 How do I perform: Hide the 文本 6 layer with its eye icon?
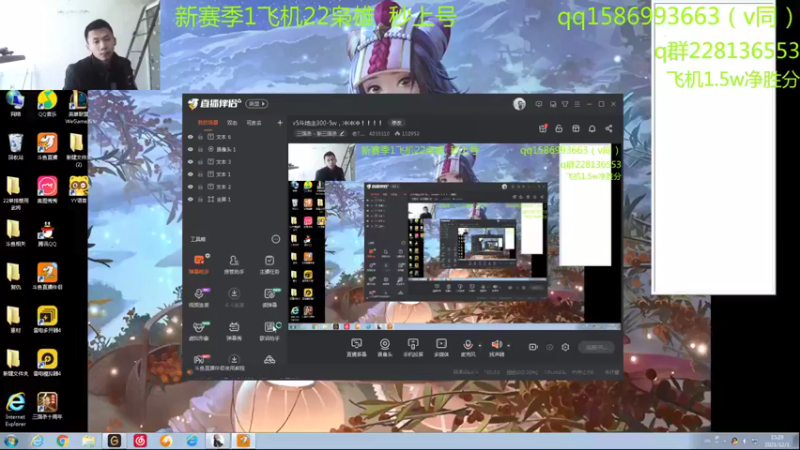tap(190, 137)
